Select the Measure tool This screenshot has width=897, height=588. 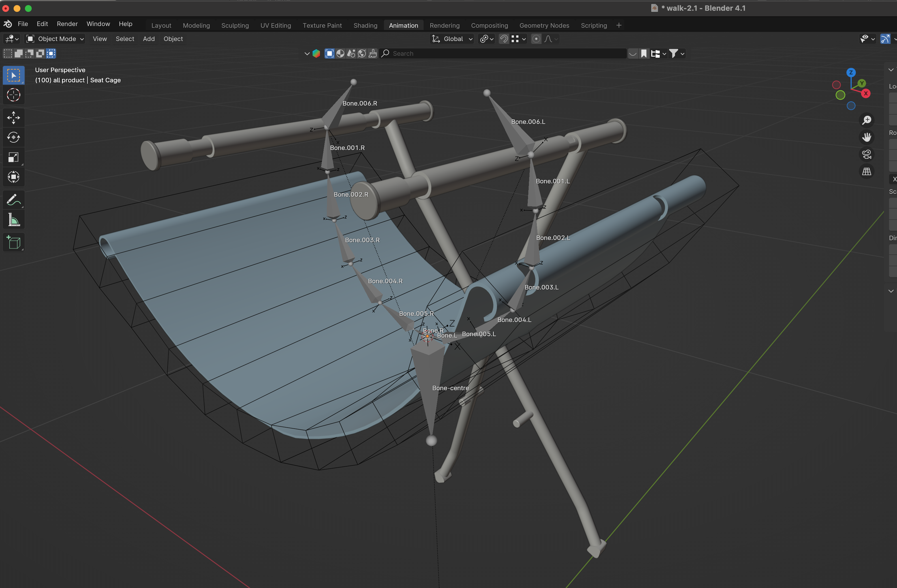14,219
